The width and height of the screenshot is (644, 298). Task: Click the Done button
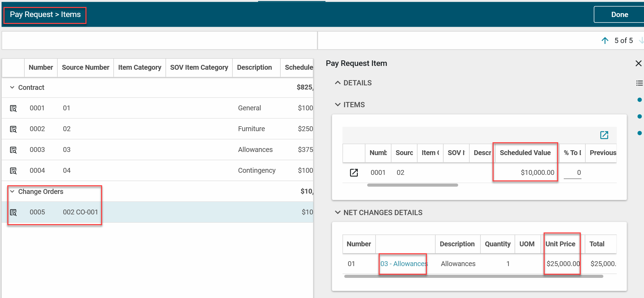619,15
